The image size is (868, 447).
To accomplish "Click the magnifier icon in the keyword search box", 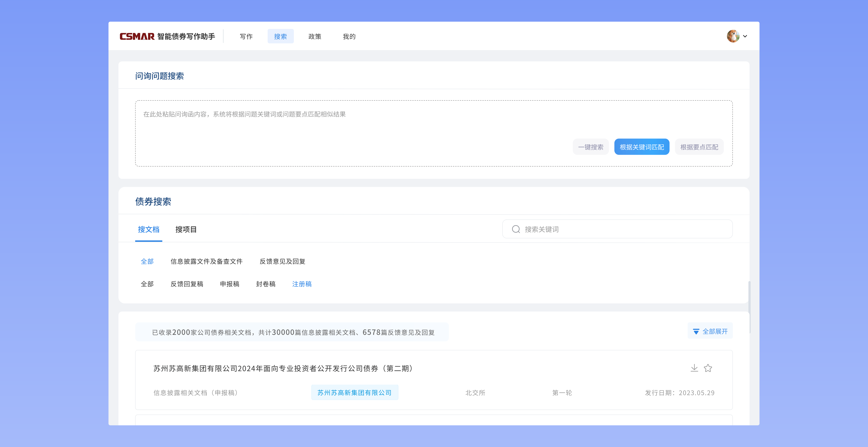I will click(516, 229).
